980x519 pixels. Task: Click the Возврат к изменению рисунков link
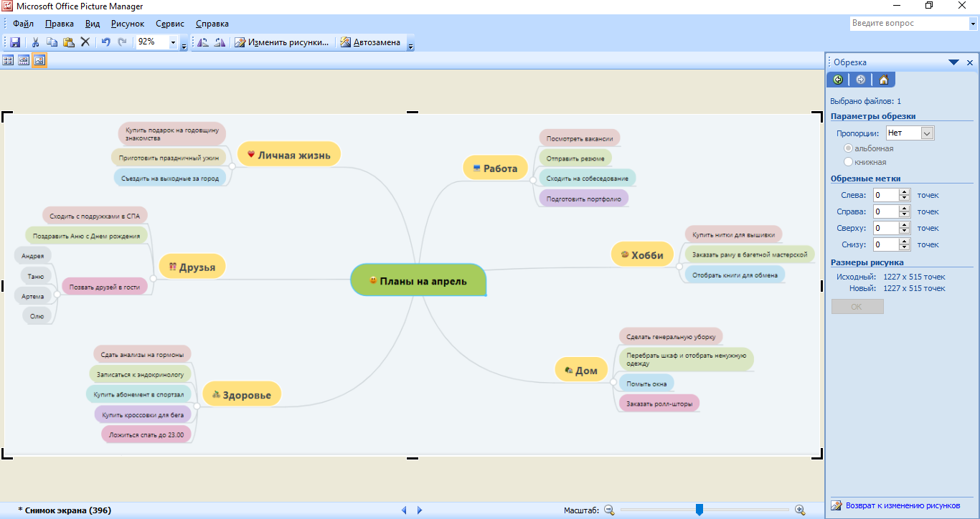(902, 505)
